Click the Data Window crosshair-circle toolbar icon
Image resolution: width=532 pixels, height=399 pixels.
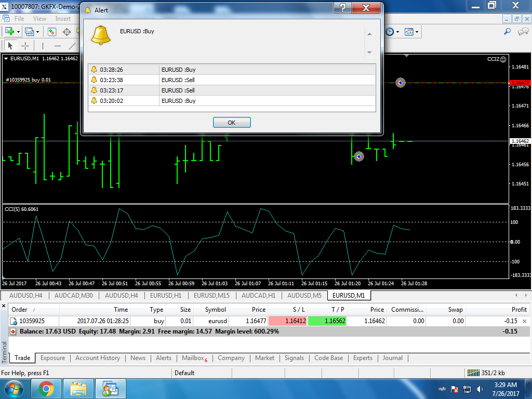(x=67, y=32)
